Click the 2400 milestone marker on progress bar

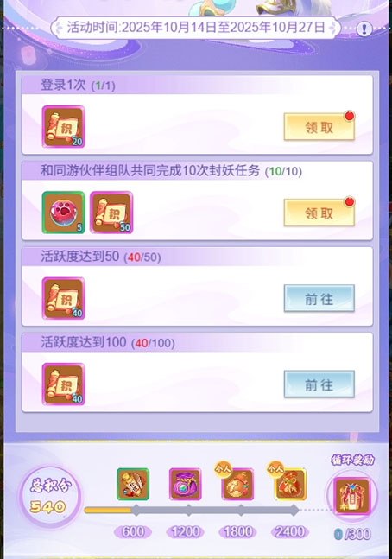[294, 510]
